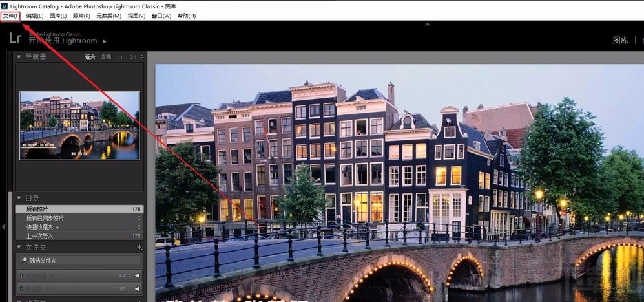This screenshot has width=644, height=302.
Task: Click the 0 count beside 所有已同步照片
Action: 139,218
